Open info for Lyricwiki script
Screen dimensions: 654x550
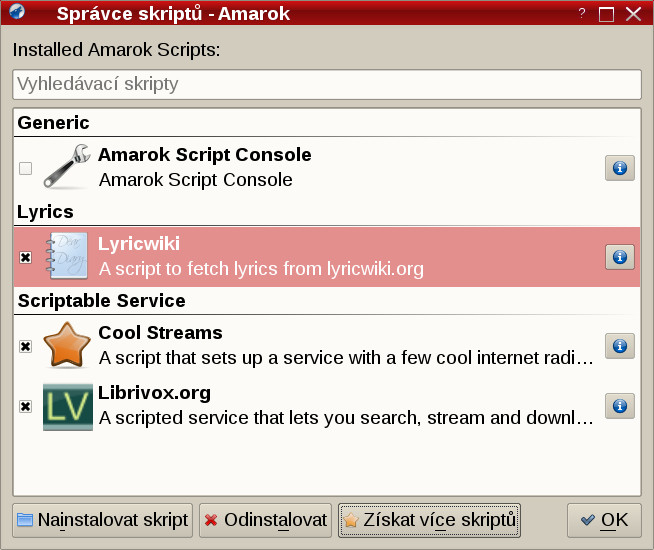pyautogui.click(x=620, y=257)
